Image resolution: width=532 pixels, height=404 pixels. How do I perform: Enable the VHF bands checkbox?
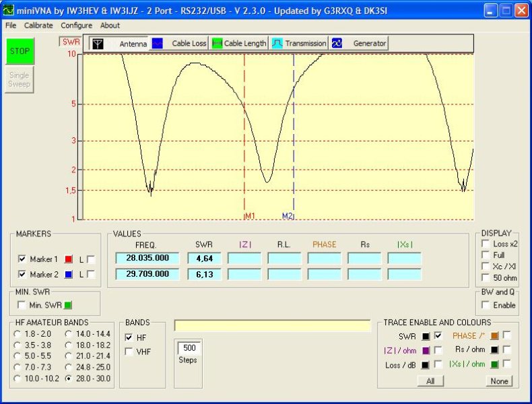(129, 351)
